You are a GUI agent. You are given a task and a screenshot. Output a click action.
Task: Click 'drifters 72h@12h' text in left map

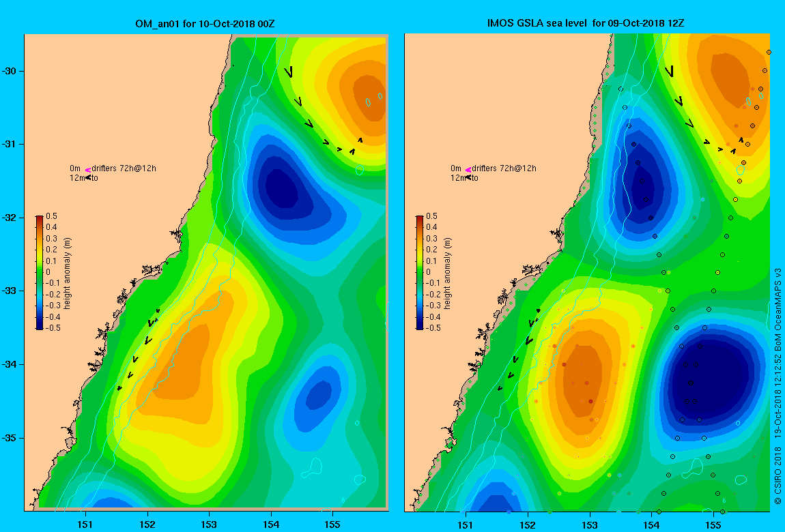point(124,168)
